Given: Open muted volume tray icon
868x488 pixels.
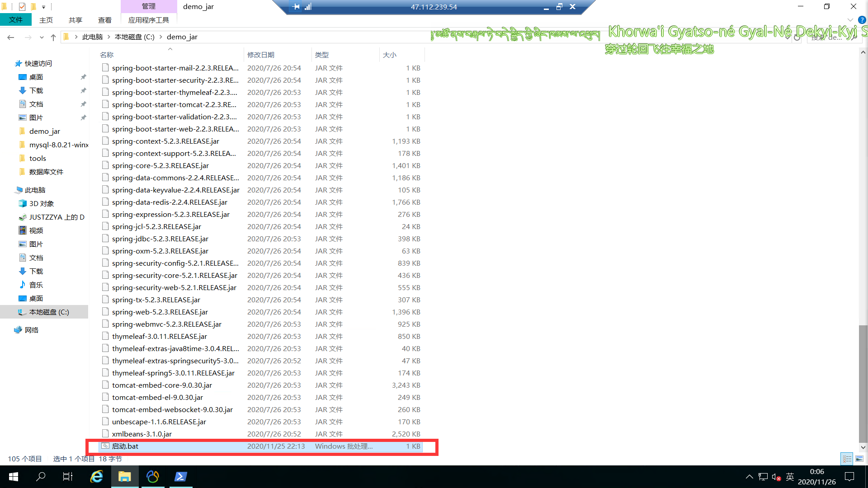Looking at the screenshot, I should [776, 477].
